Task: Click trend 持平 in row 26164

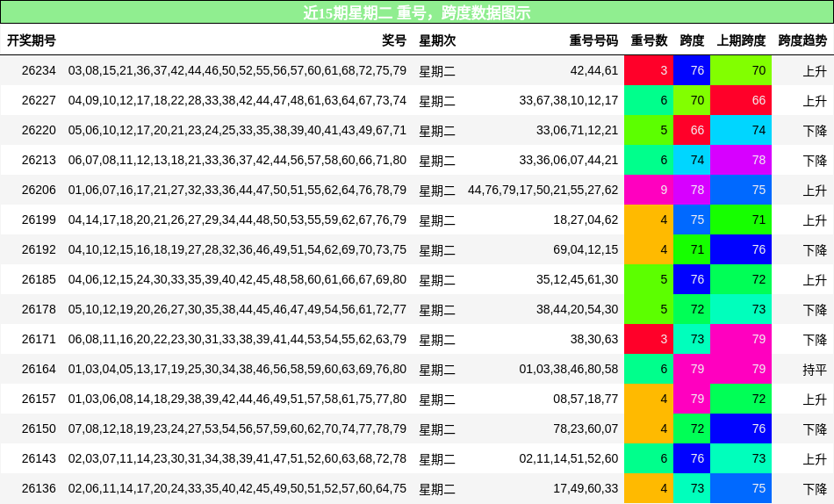Action: point(815,369)
